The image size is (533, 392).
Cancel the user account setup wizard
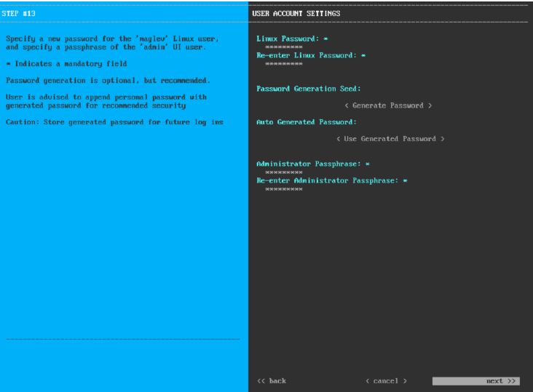coord(386,380)
